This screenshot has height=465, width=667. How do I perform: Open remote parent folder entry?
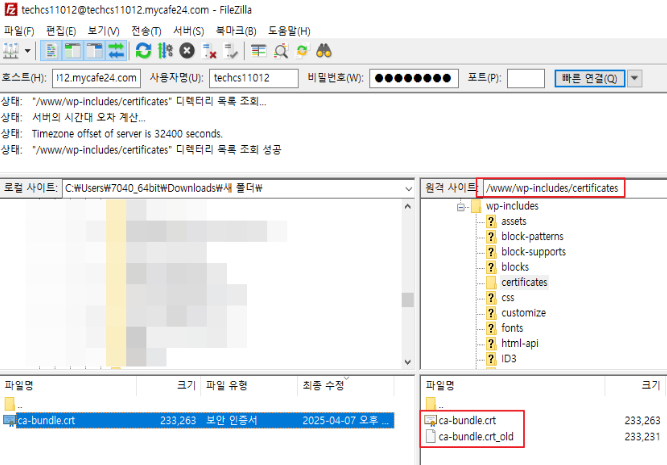pos(435,404)
